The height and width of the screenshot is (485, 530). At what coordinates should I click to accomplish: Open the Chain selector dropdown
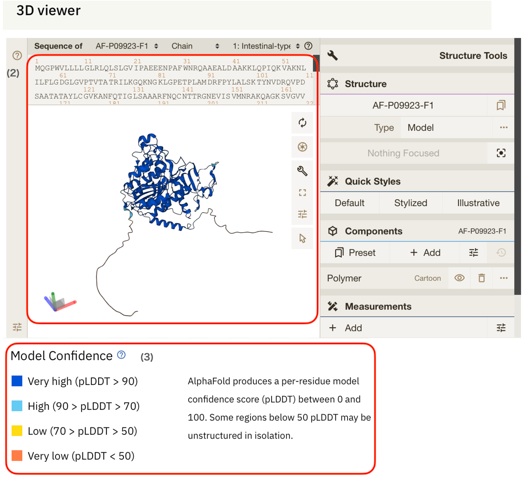point(195,46)
